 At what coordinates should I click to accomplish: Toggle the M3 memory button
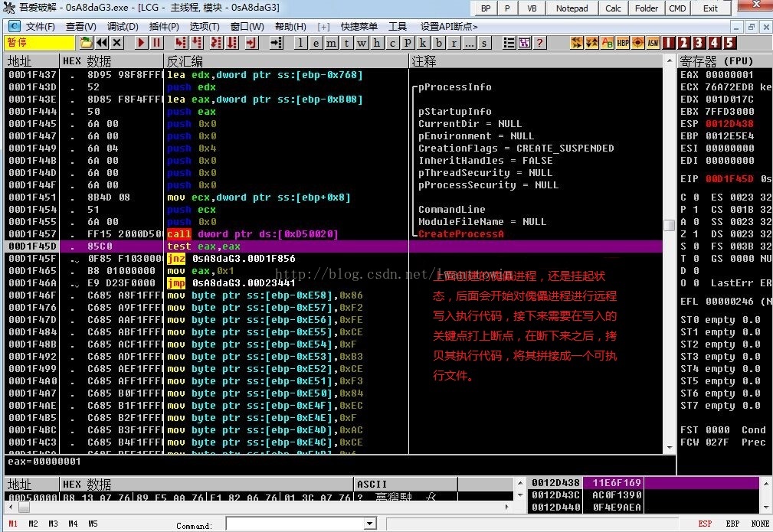pyautogui.click(x=53, y=524)
